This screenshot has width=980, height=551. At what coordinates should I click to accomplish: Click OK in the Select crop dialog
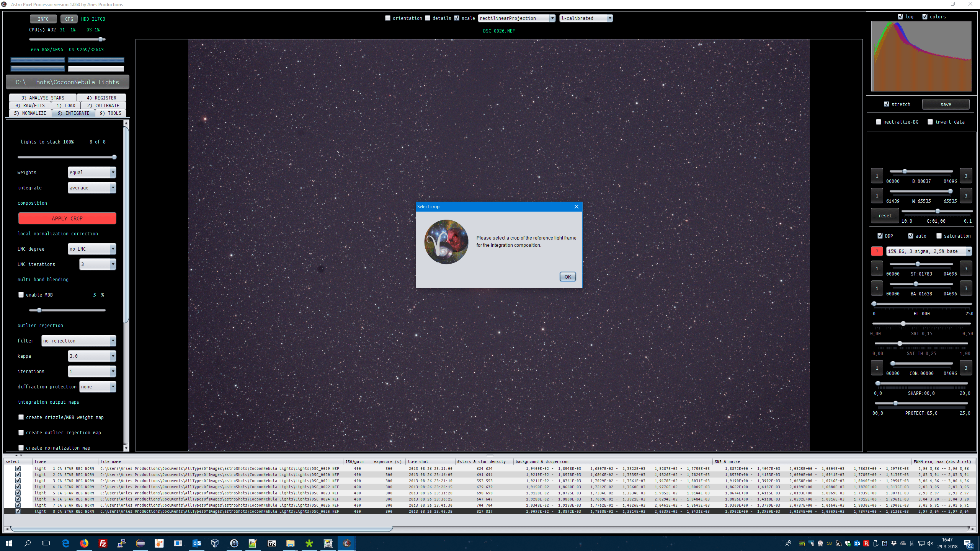coord(567,277)
